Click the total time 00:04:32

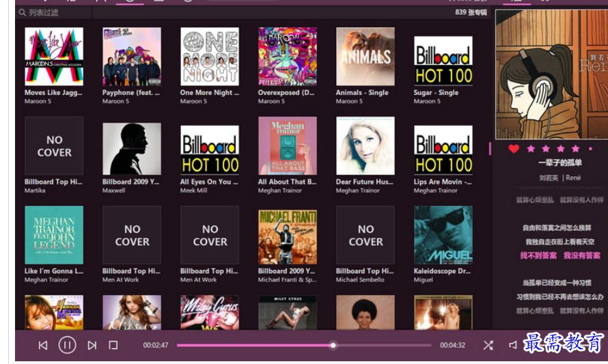[x=452, y=345]
